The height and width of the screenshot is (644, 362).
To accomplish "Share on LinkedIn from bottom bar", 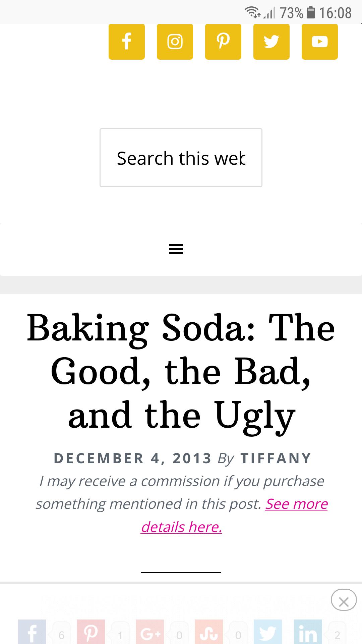I will click(x=308, y=632).
